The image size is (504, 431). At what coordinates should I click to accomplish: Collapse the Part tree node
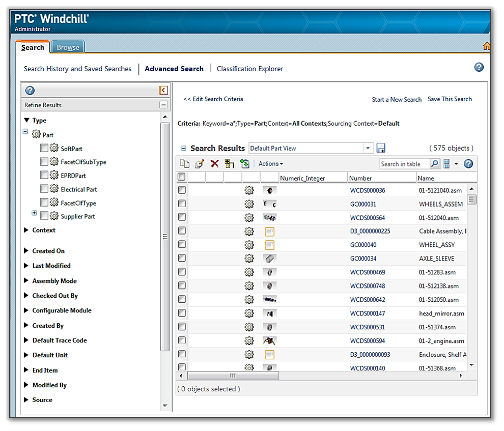pos(25,132)
